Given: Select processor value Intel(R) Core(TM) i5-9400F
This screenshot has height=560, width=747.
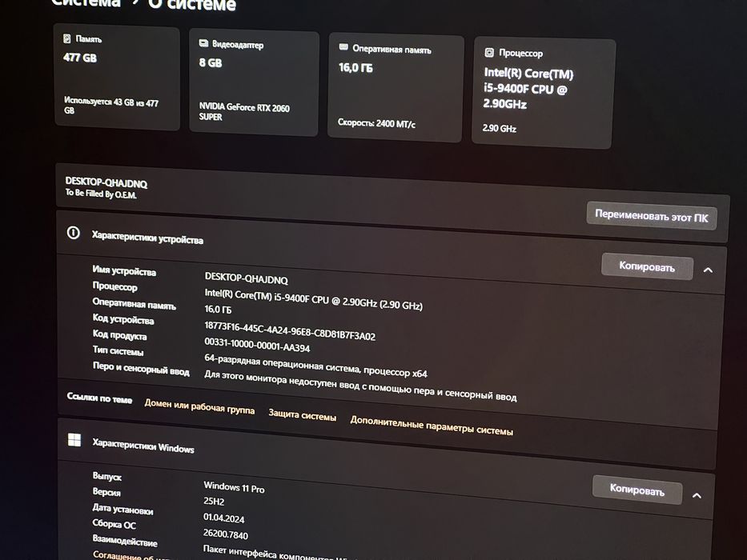Looking at the screenshot, I should point(314,299).
